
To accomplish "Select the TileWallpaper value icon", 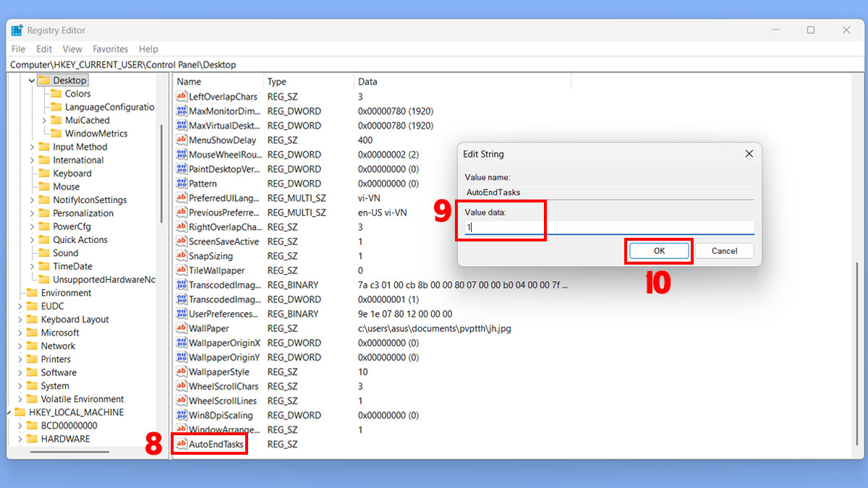I will tap(182, 270).
